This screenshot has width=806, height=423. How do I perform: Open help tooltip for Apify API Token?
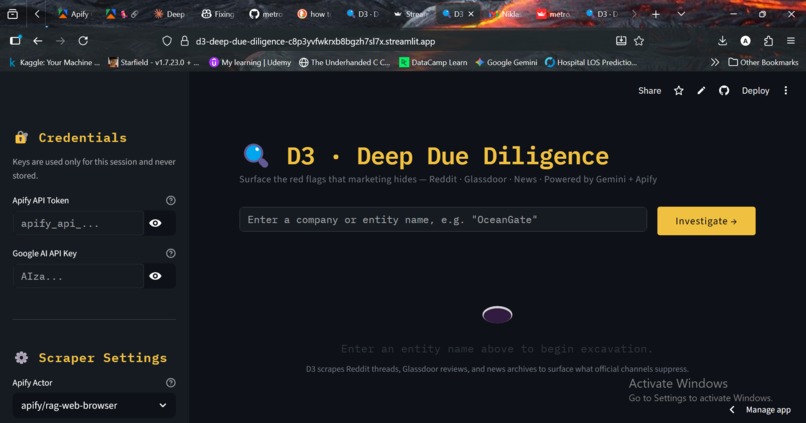[171, 200]
